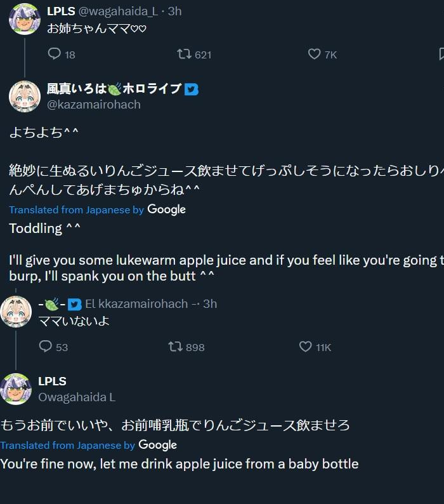
Task: Click the Google logo above the "Toddling" translation
Action: [166, 209]
